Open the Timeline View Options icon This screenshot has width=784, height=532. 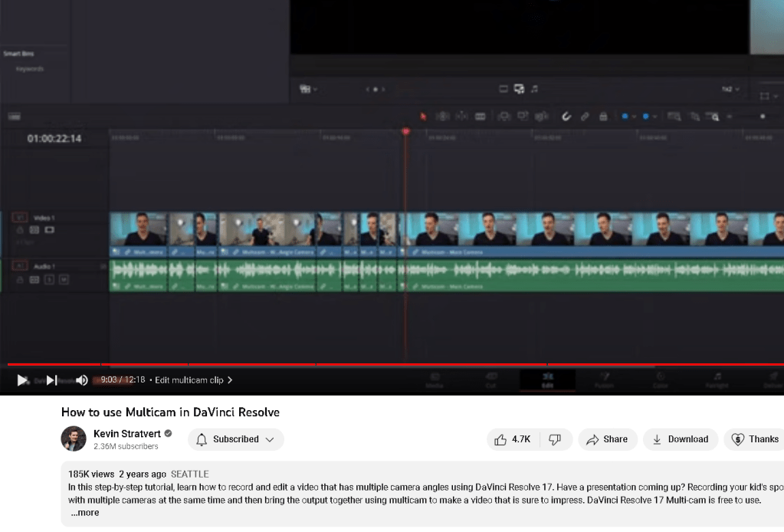coord(15,117)
